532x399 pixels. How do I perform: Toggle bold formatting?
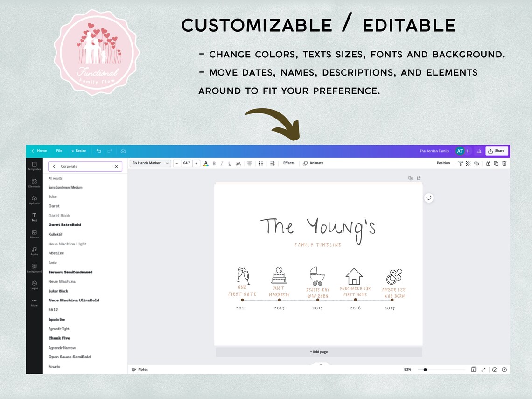click(214, 163)
